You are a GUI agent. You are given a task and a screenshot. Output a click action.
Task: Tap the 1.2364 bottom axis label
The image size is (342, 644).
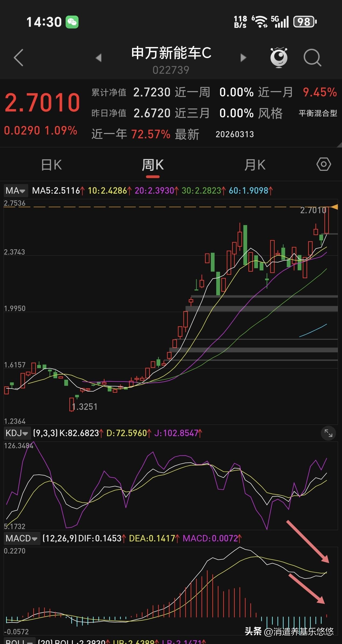pos(15,421)
